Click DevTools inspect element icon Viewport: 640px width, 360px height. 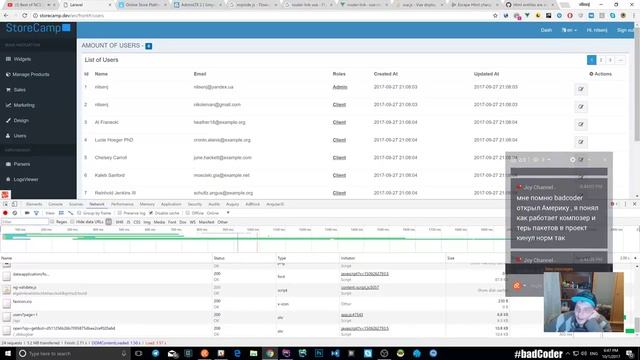5,204
